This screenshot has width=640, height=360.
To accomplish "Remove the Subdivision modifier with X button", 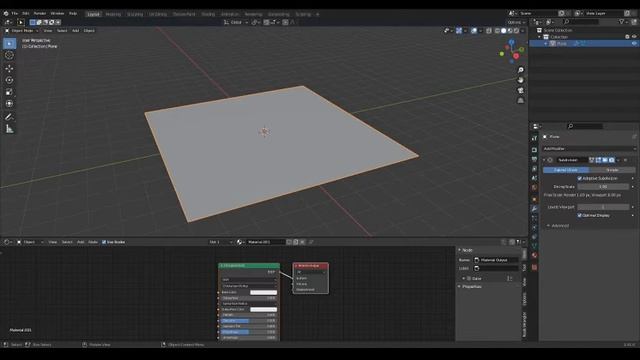I will click(625, 160).
